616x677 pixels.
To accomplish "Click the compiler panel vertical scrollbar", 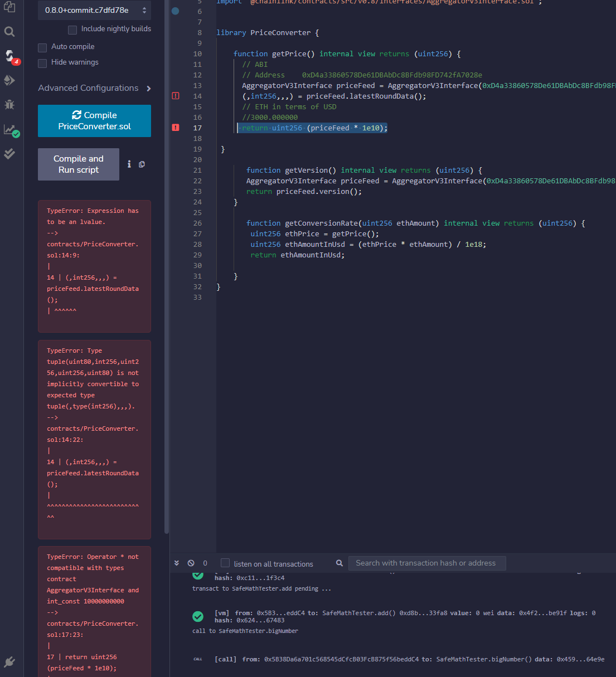I will point(166,267).
